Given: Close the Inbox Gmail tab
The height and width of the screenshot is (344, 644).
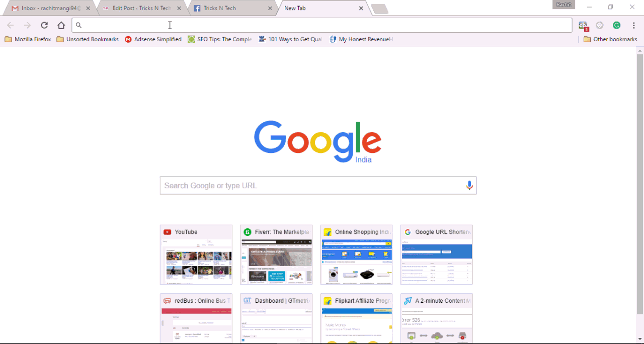Looking at the screenshot, I should (x=88, y=8).
